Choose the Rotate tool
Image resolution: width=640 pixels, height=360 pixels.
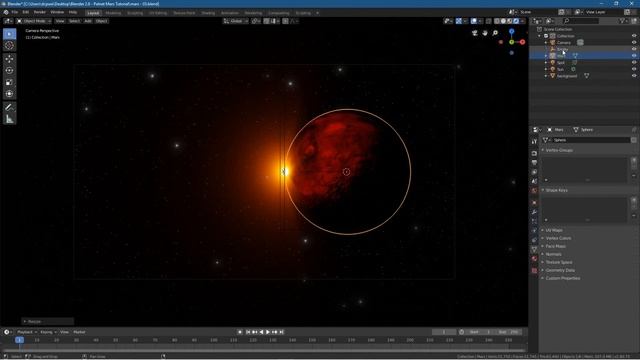point(9,71)
